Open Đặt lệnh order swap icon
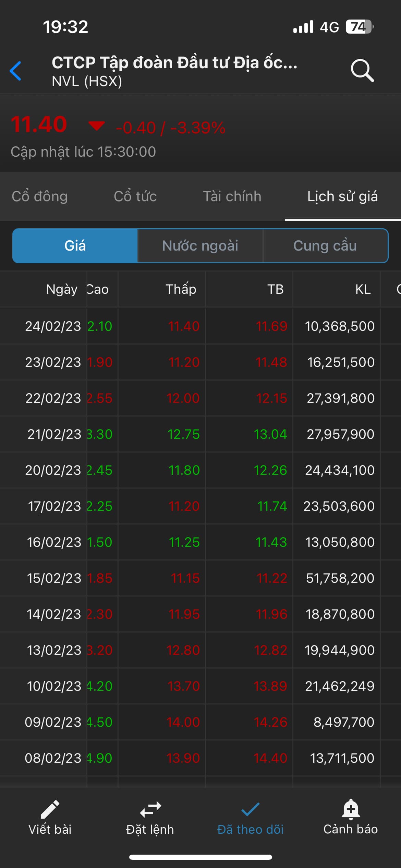 pos(150,809)
